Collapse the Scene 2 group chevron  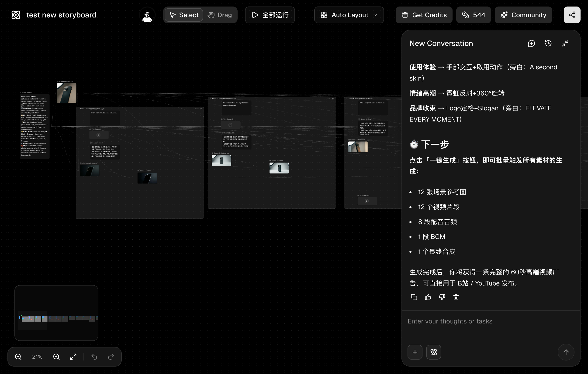210,99
